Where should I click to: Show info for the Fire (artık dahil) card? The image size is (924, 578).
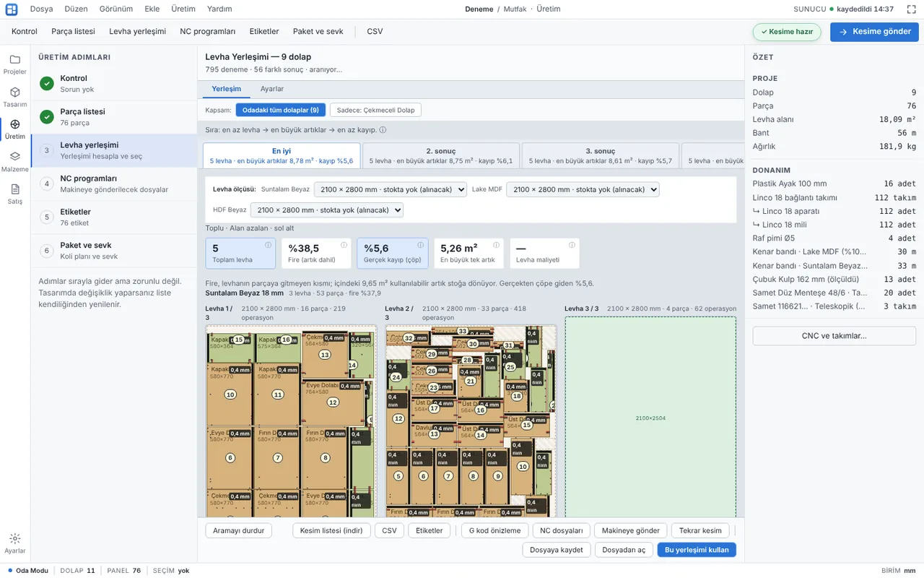tap(344, 245)
